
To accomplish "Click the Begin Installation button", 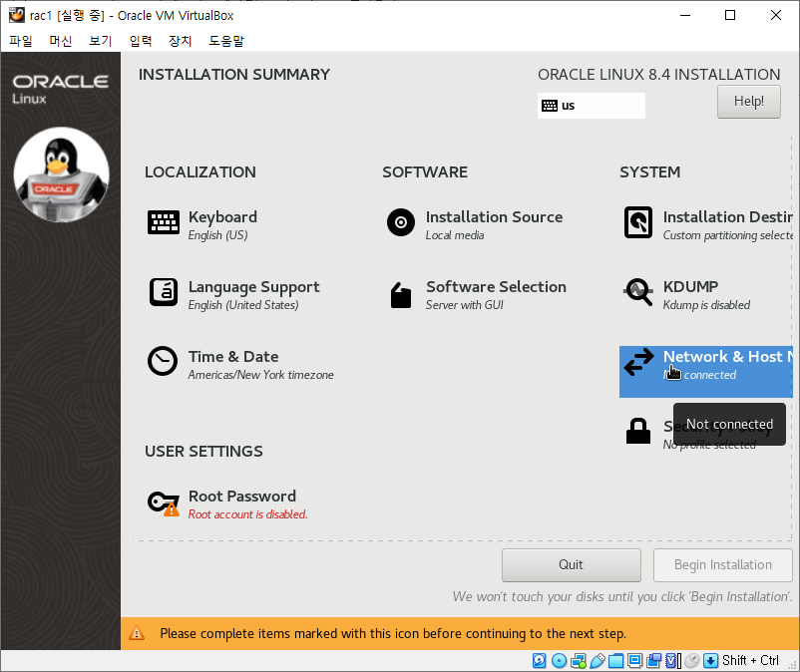I will tap(722, 565).
